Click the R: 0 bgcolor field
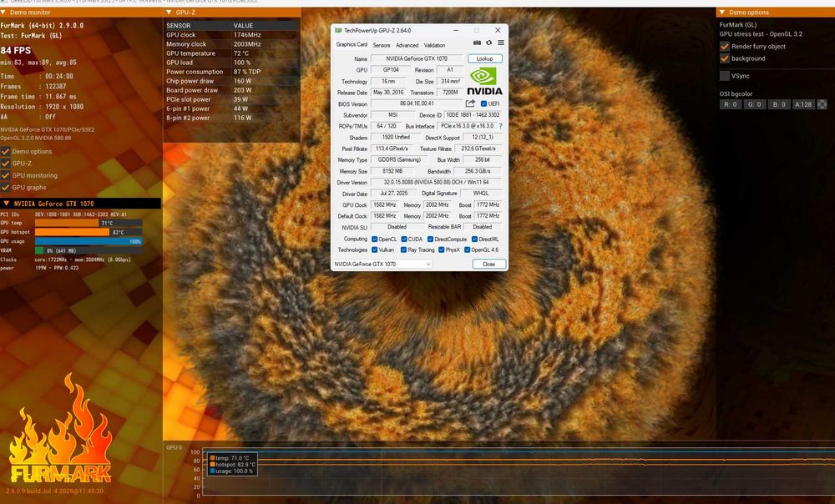 click(x=731, y=104)
